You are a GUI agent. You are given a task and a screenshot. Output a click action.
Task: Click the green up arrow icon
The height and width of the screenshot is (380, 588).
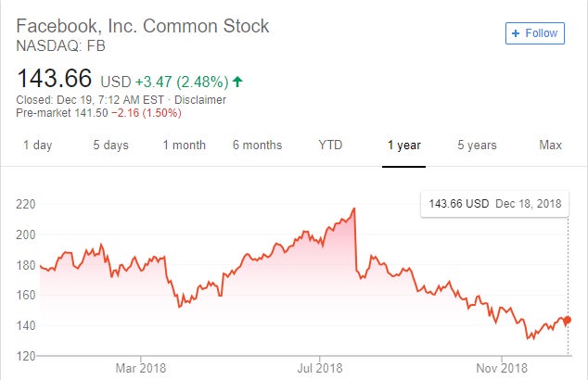click(237, 82)
